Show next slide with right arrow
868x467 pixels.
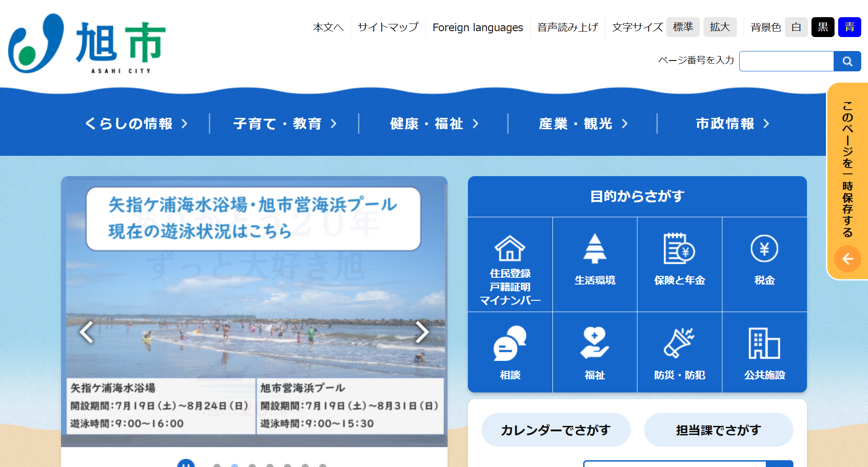coord(422,332)
